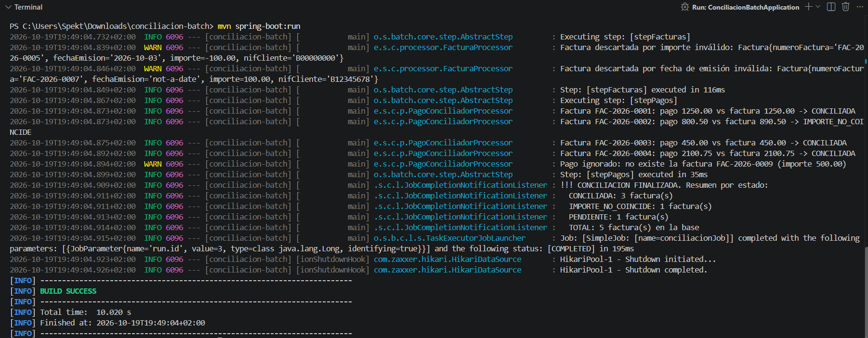
Task: Kill terminal using trash icon
Action: coord(845,7)
